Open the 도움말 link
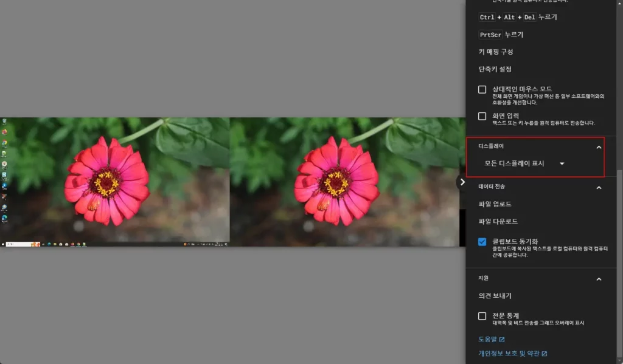This screenshot has height=364, width=623. point(491,340)
